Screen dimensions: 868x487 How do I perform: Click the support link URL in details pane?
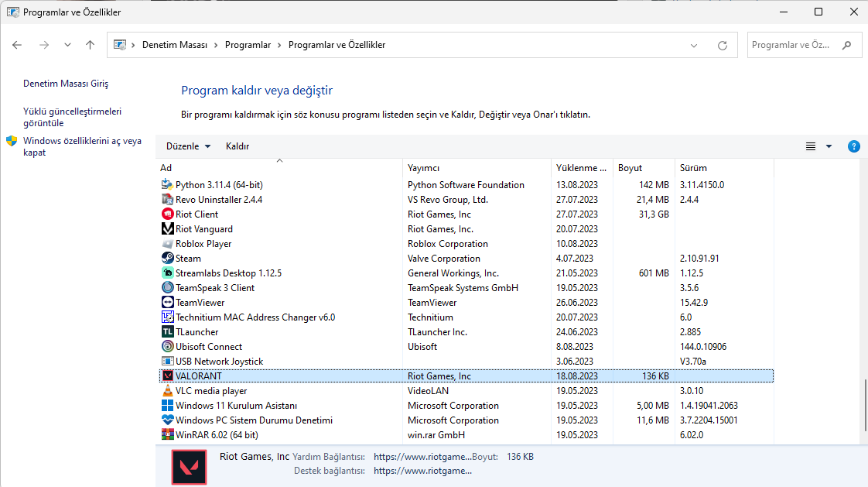click(x=422, y=471)
